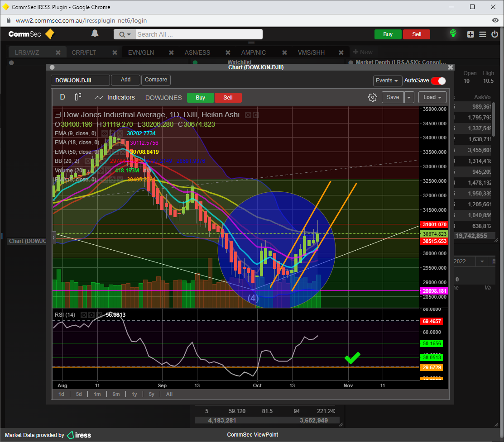Open chart settings gear icon
Viewport: 504px width, 442px height.
pyautogui.click(x=373, y=97)
